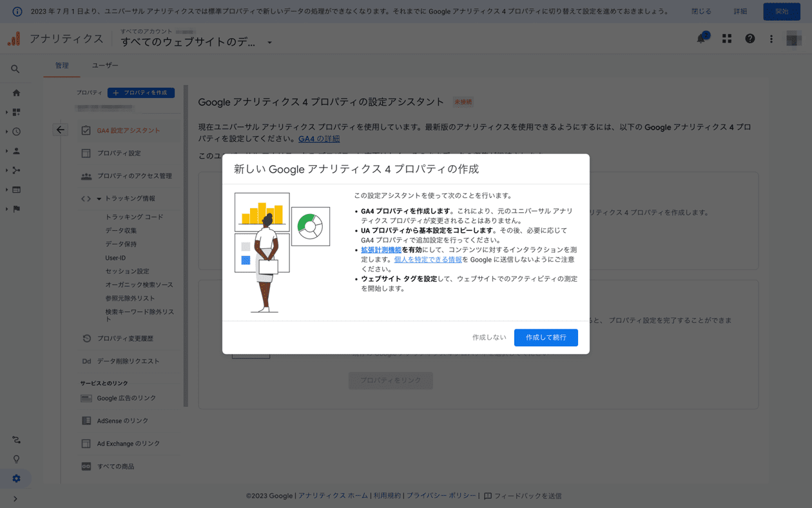Switch to the ユーザー tab
812x508 pixels.
coord(105,66)
